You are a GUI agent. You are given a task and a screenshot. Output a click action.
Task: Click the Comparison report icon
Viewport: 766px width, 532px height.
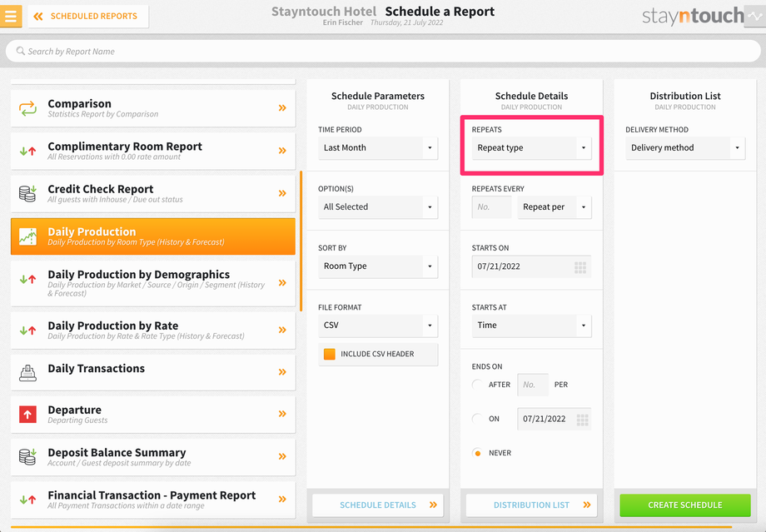(27, 108)
